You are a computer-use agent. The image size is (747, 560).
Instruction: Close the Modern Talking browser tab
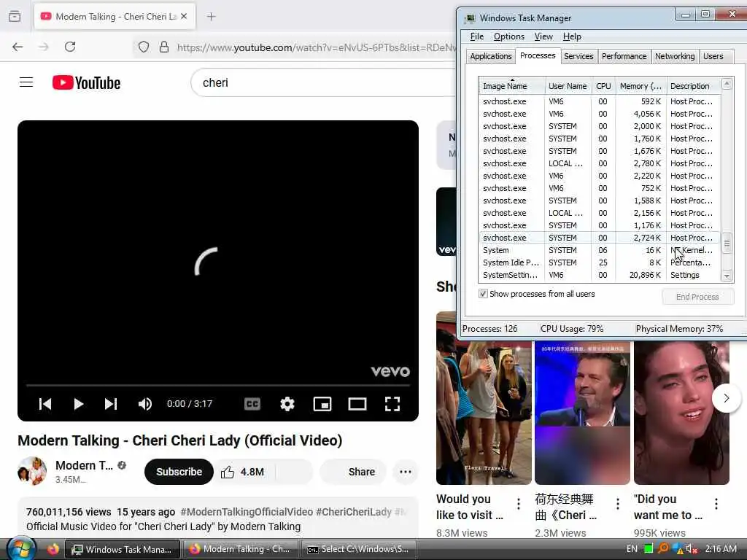184,16
